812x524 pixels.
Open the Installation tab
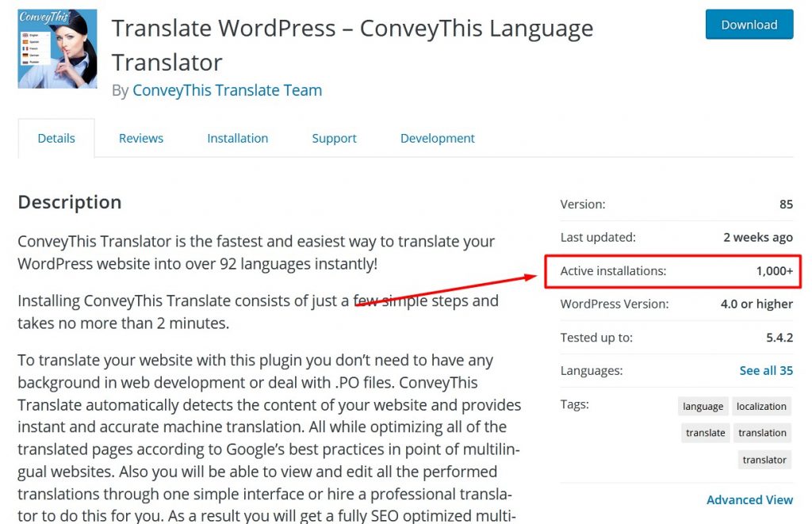pos(238,138)
